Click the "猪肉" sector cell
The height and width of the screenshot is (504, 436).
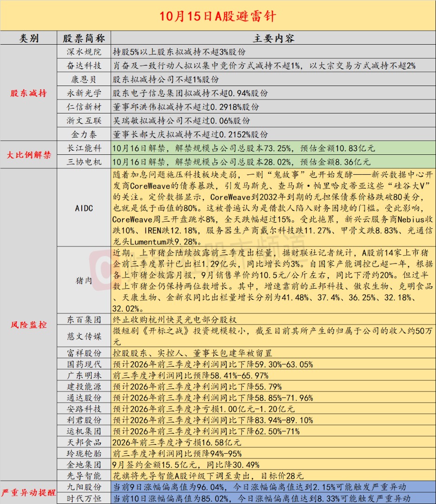(x=84, y=281)
